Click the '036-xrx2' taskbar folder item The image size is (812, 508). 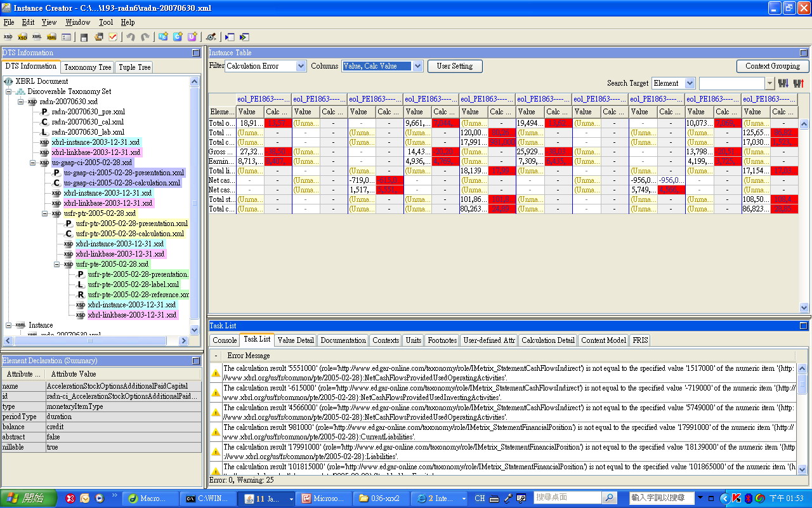[381, 498]
